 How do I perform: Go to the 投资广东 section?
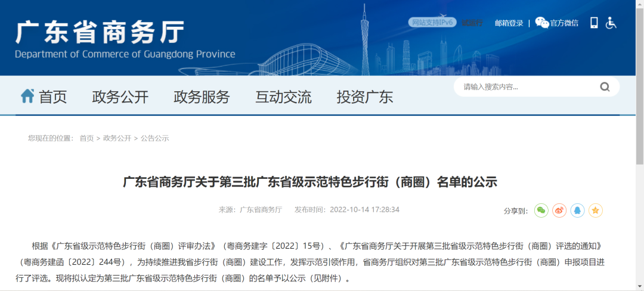364,97
